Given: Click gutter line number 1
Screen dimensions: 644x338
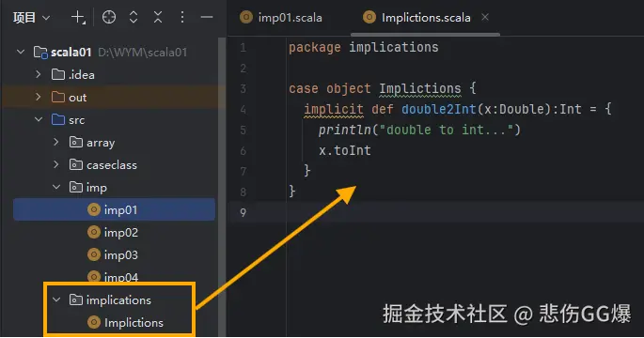Looking at the screenshot, I should 243,48.
